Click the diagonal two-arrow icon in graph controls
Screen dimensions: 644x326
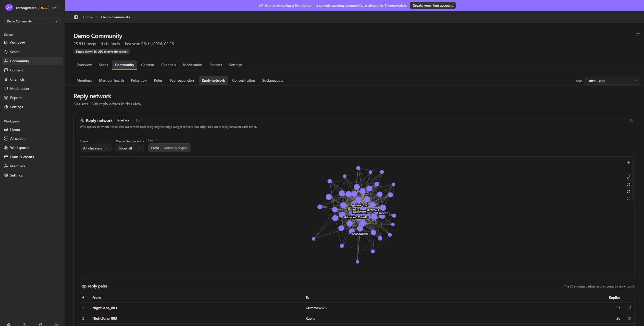(628, 177)
